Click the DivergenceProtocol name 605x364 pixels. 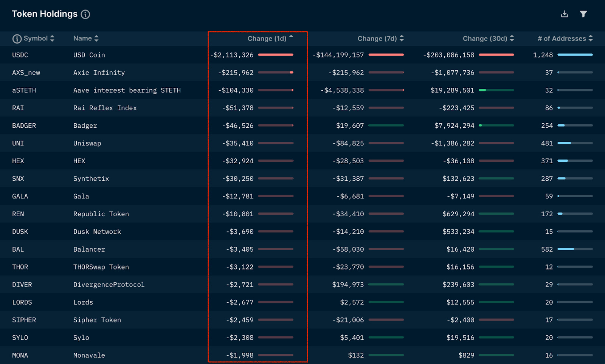pos(109,285)
